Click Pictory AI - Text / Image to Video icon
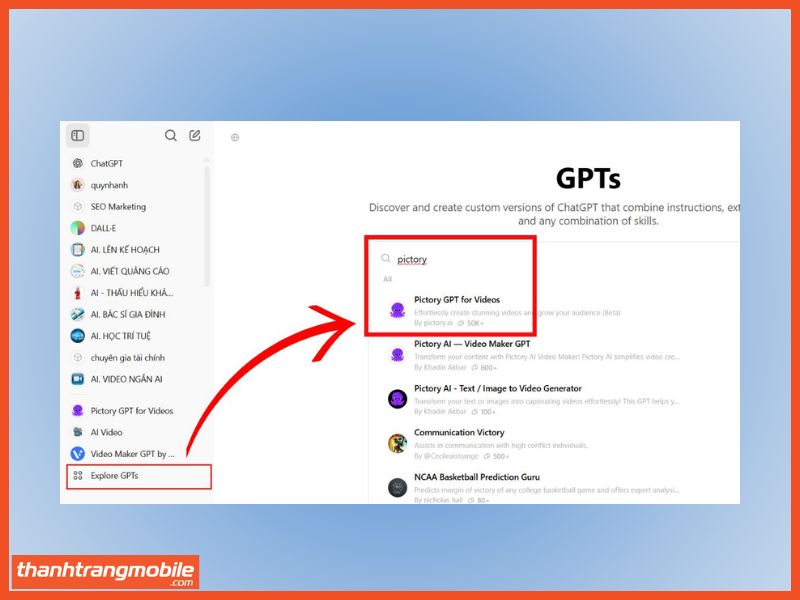The image size is (800, 600). coord(397,399)
